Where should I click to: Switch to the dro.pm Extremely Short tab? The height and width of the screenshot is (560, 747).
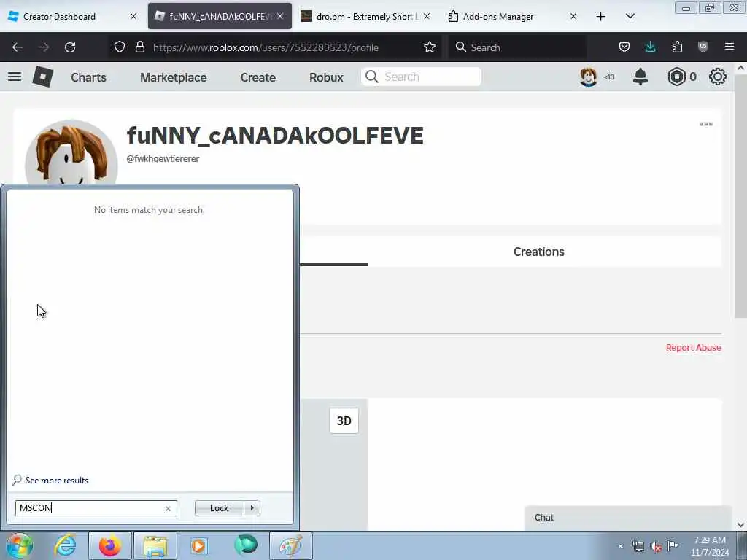pyautogui.click(x=366, y=17)
